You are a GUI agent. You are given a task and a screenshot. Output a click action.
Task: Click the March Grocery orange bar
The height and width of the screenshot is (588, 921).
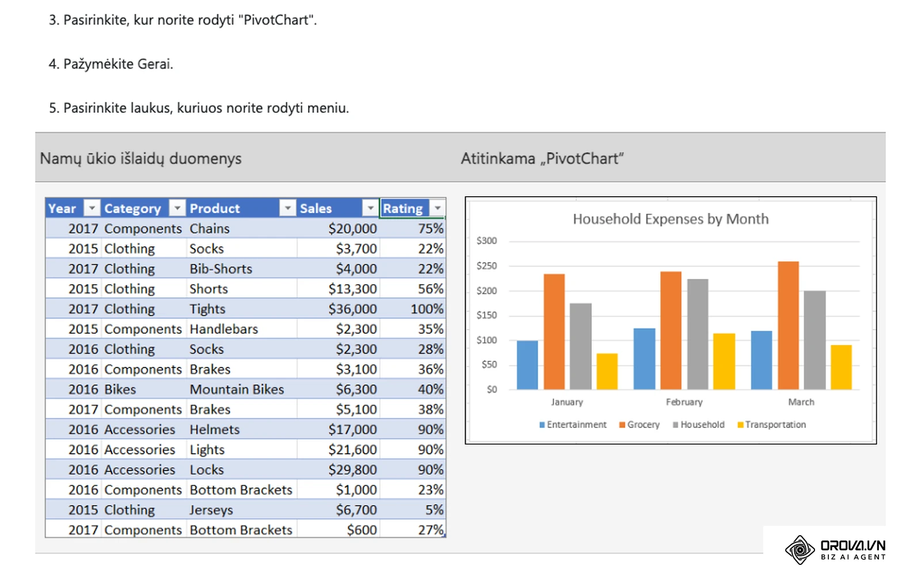(x=788, y=326)
